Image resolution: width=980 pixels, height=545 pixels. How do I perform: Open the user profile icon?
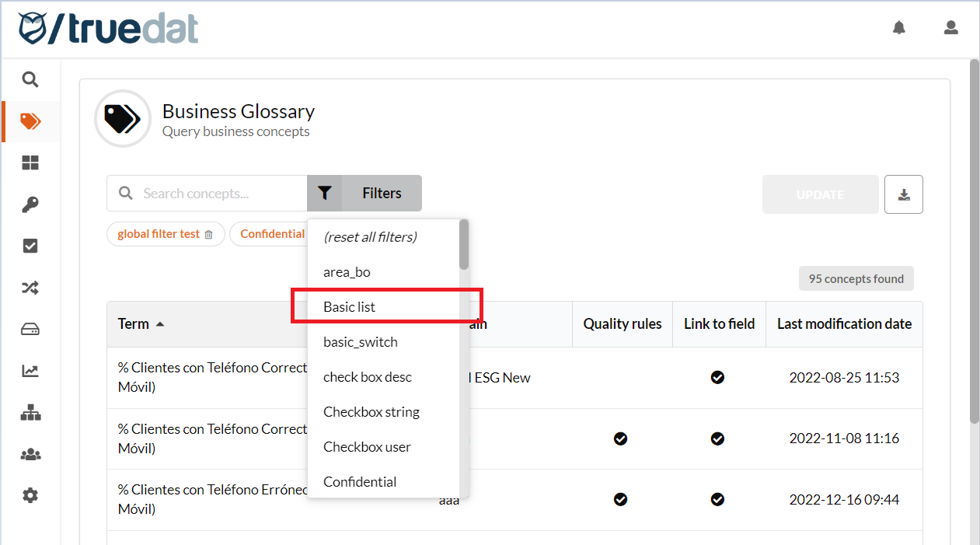click(x=950, y=28)
